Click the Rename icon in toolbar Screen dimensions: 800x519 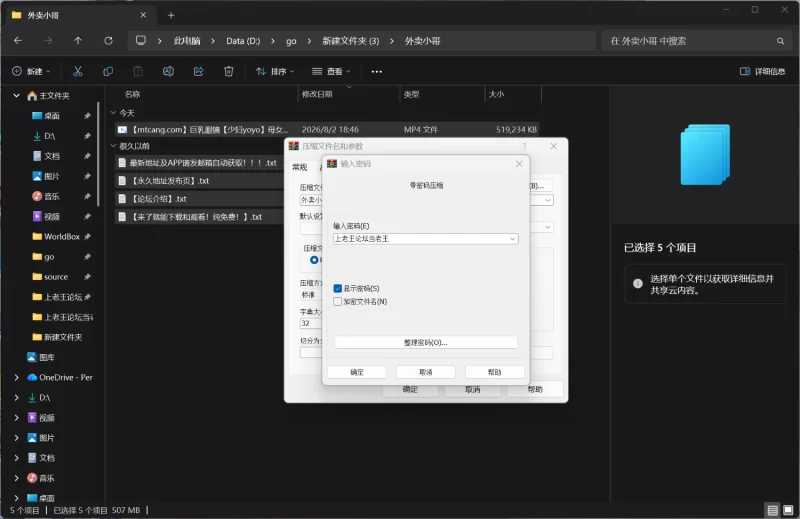[168, 71]
